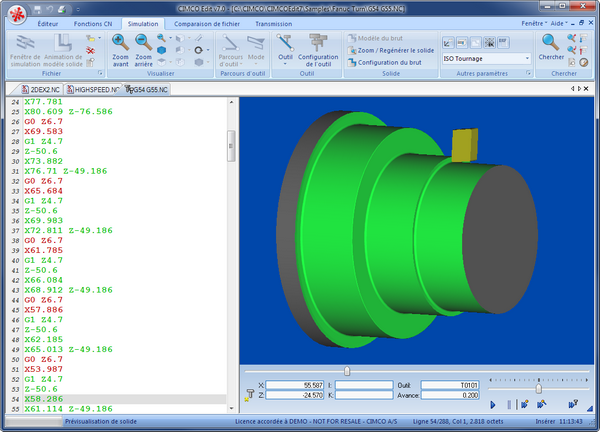Click the document tabs scroll-right arrow
600x432 pixels.
pyautogui.click(x=579, y=88)
